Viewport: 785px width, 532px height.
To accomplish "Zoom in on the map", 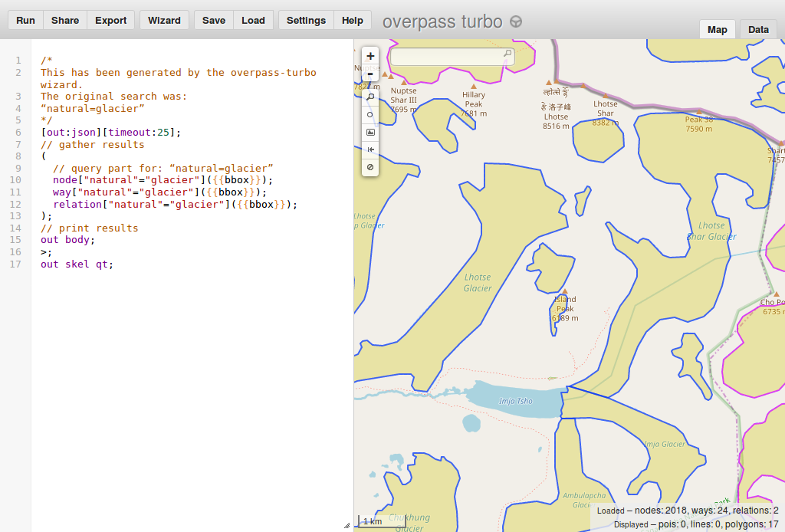I will tap(370, 56).
